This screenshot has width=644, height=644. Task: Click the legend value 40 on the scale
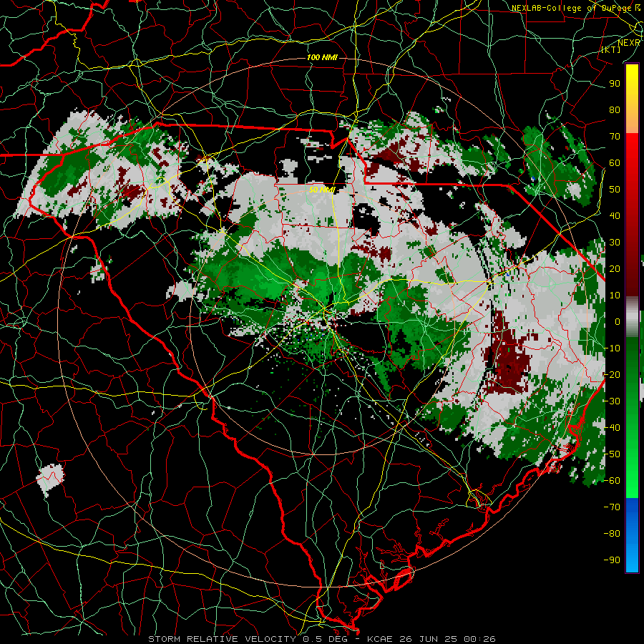pyautogui.click(x=615, y=216)
